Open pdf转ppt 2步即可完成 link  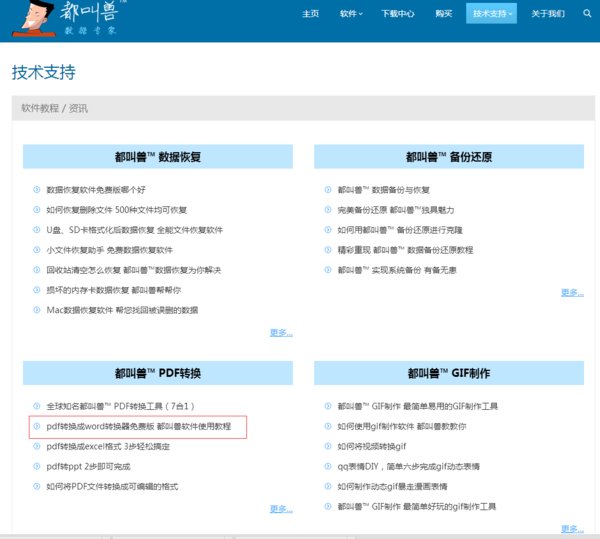(x=88, y=466)
